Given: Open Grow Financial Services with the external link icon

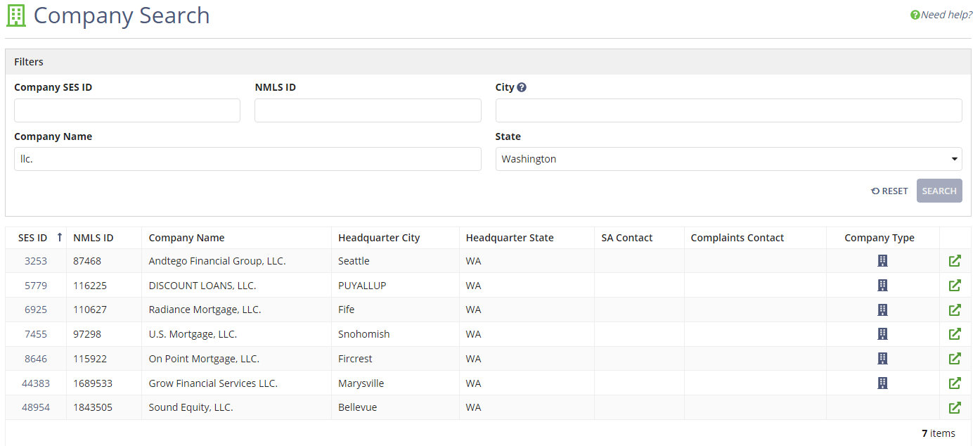Looking at the screenshot, I should (955, 383).
